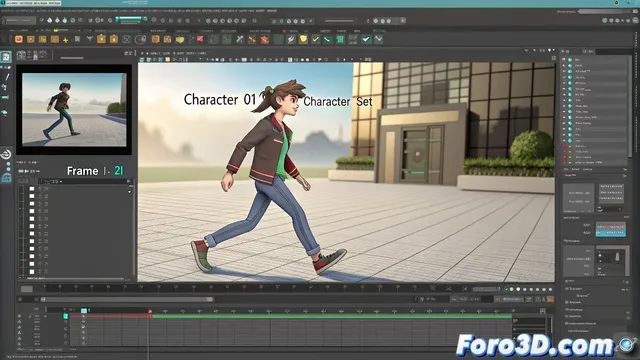This screenshot has width=640, height=360.
Task: Click the walking character preview thumbnail
Action: (74, 109)
